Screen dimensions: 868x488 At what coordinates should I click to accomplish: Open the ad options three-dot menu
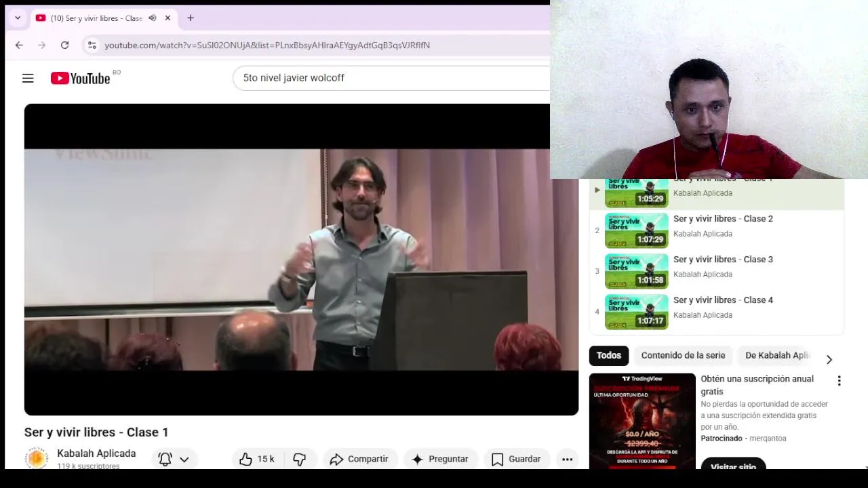(839, 381)
